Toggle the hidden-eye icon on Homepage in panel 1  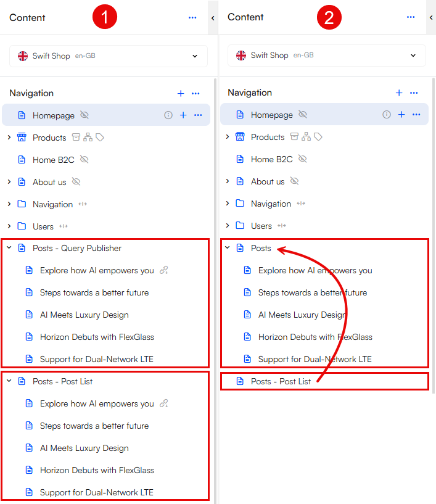(84, 115)
